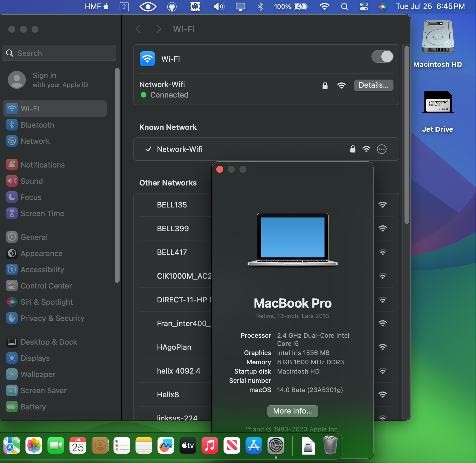Connect to BELL135 network

point(172,205)
